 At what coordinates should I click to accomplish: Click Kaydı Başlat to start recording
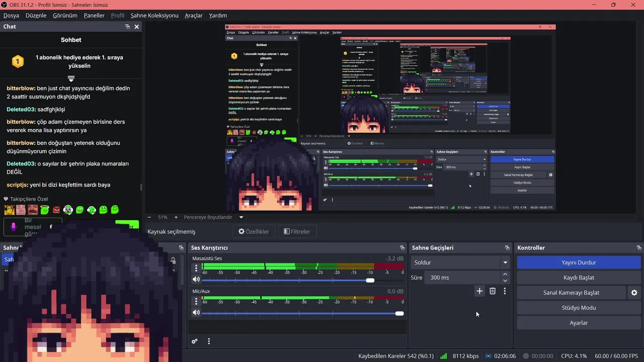(579, 278)
